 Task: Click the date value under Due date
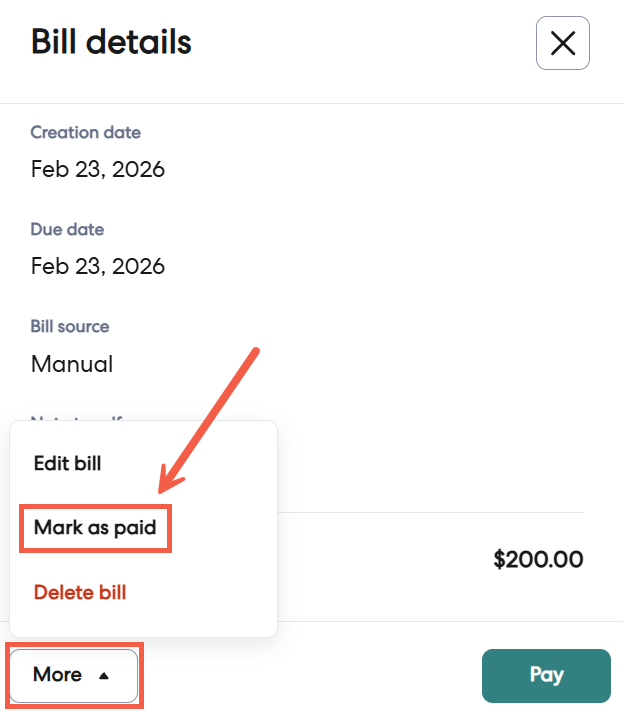(x=97, y=266)
